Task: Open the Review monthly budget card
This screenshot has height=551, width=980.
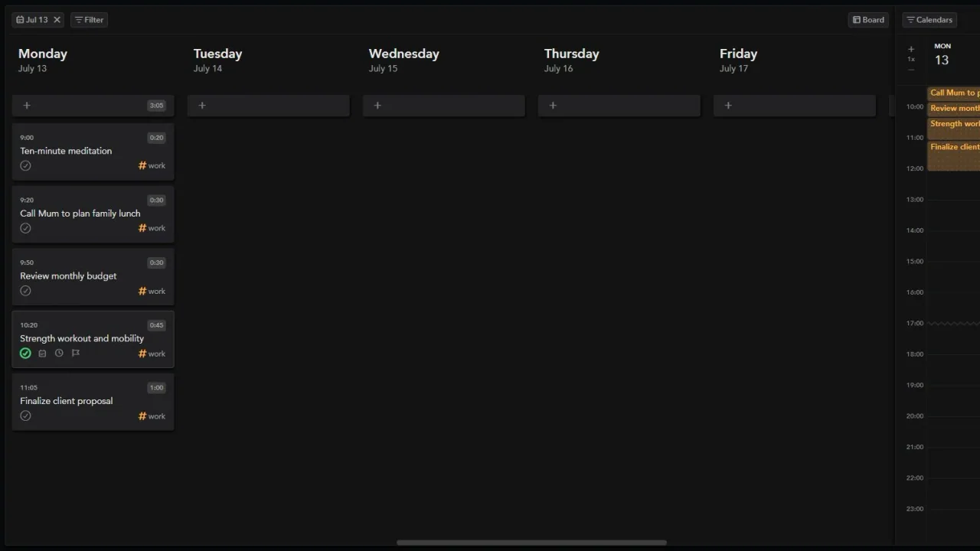Action: coord(93,276)
